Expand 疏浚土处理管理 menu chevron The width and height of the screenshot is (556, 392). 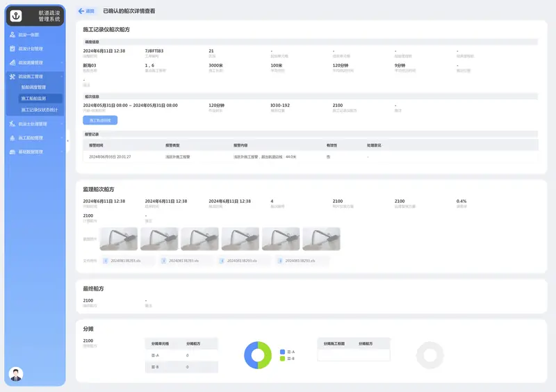pos(62,124)
